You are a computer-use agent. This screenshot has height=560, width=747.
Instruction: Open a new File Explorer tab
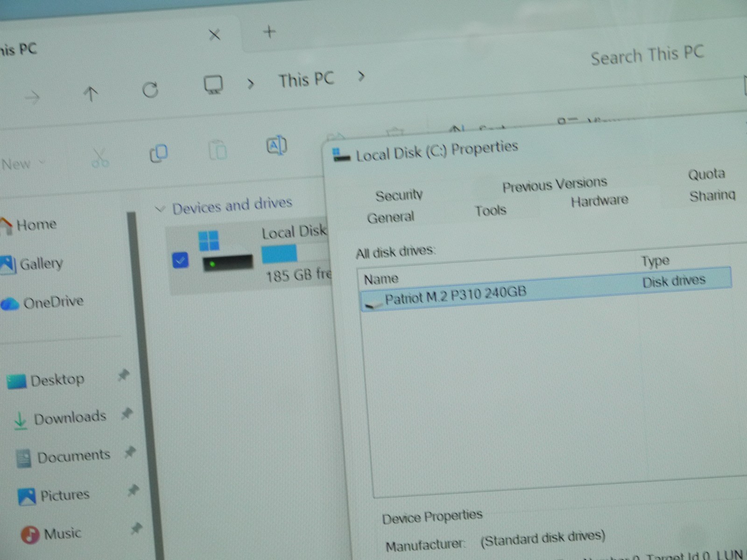coord(269,32)
